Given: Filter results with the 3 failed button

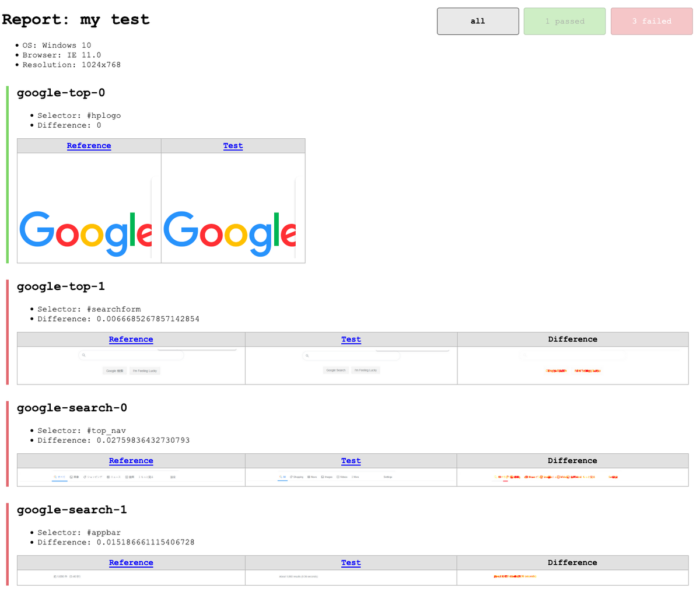Looking at the screenshot, I should (x=652, y=21).
